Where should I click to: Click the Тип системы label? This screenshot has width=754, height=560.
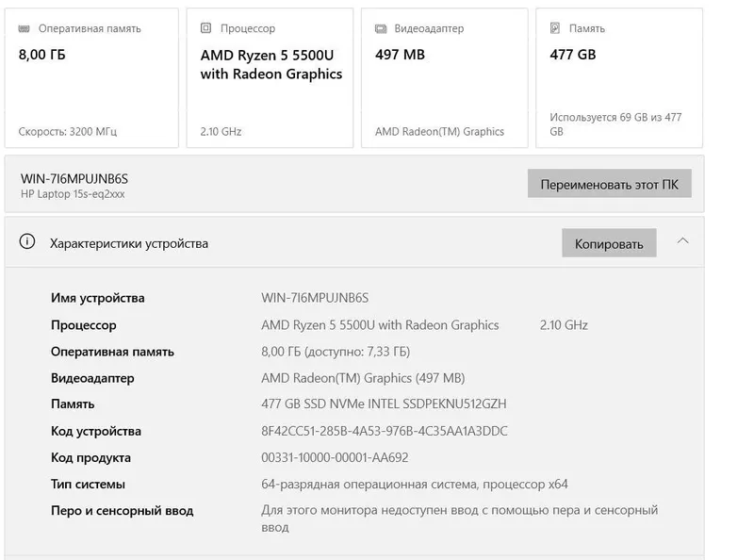tap(88, 484)
